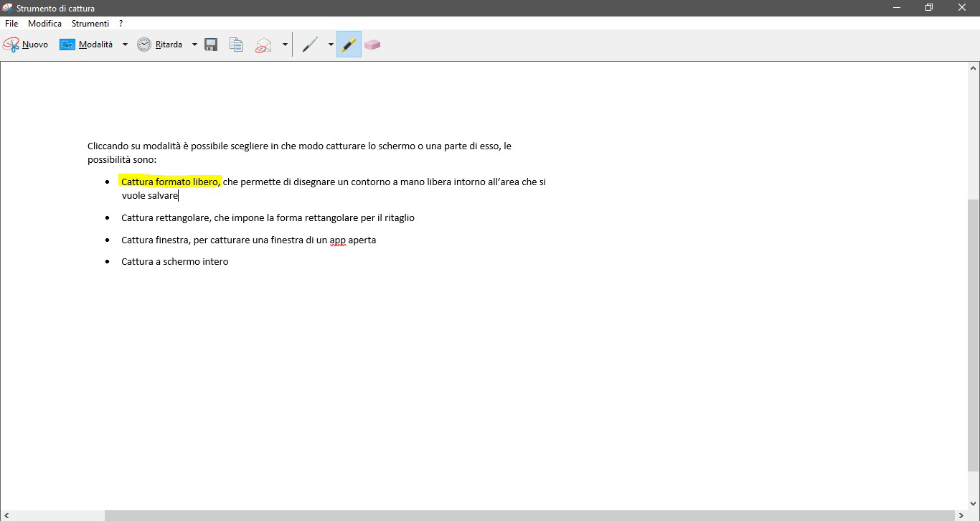Select the Eraser tool
The width and height of the screenshot is (980, 521).
(372, 44)
